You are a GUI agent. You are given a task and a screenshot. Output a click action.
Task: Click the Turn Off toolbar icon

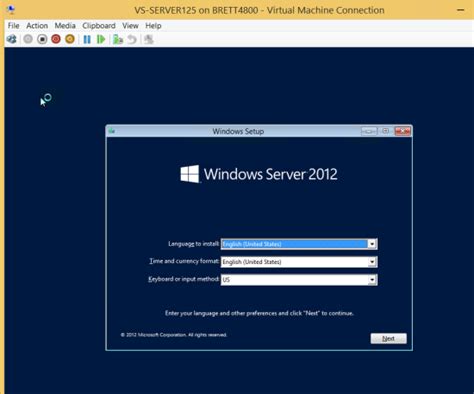coord(42,39)
